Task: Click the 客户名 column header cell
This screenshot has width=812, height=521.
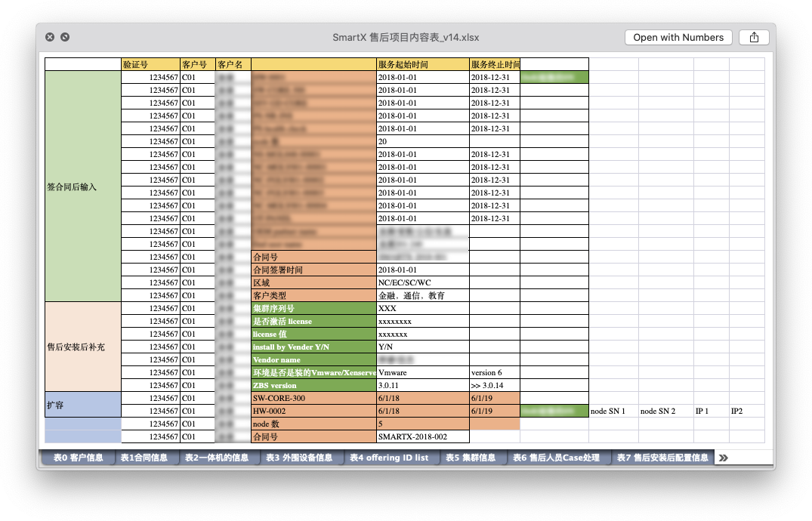Action: 233,65
